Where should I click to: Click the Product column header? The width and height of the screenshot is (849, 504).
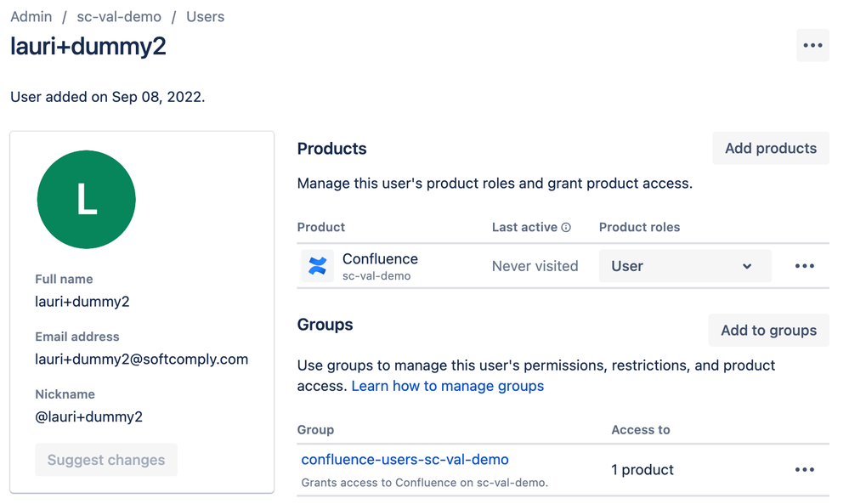321,228
